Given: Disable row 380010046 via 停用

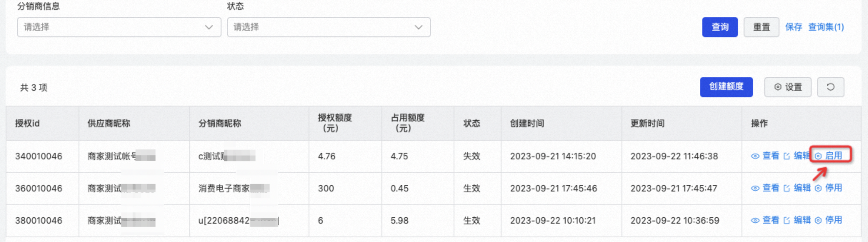Looking at the screenshot, I should click(828, 220).
